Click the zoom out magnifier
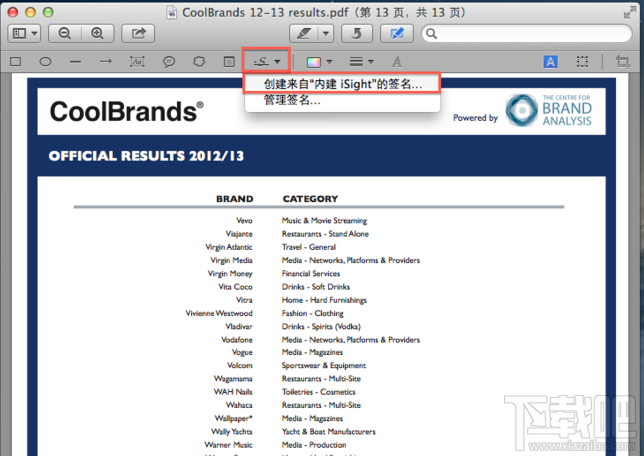Viewport: 644px width, 456px height. pos(64,33)
